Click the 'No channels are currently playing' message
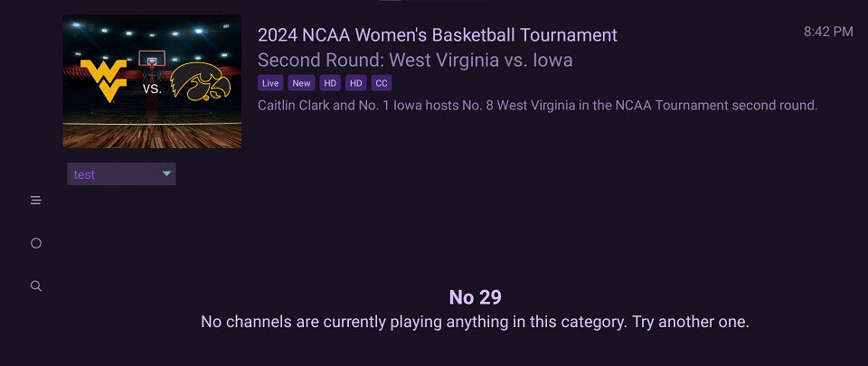The image size is (868, 366). pyautogui.click(x=475, y=322)
